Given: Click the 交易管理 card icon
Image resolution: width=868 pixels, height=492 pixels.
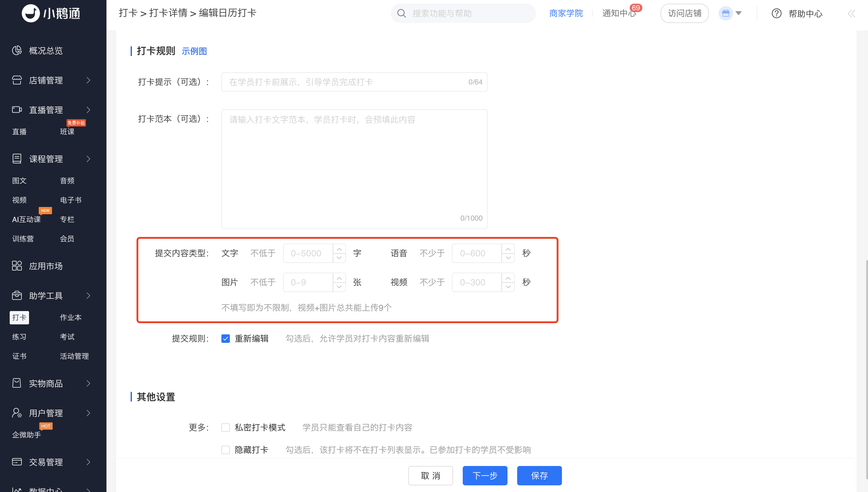Looking at the screenshot, I should click(17, 461).
